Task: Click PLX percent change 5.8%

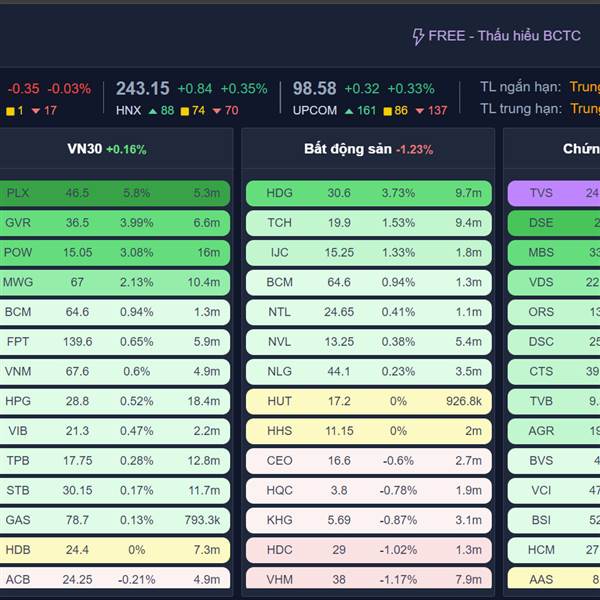Action: coord(137,193)
